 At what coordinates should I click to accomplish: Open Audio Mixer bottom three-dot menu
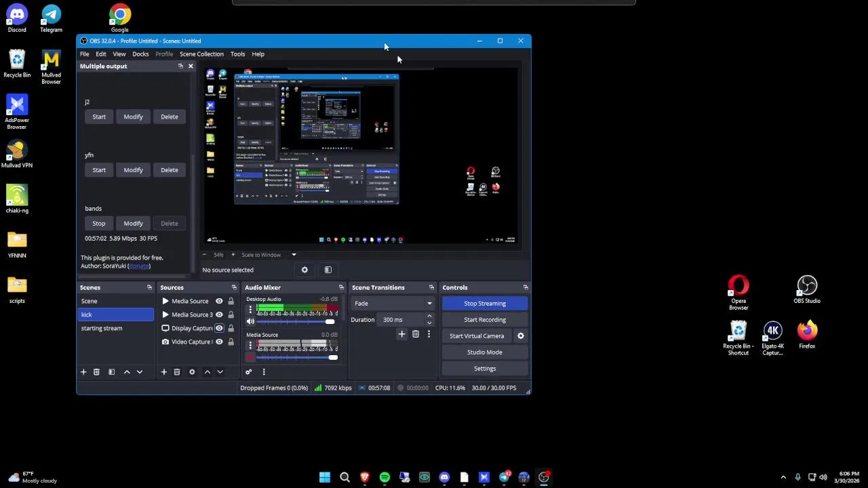pyautogui.click(x=264, y=371)
